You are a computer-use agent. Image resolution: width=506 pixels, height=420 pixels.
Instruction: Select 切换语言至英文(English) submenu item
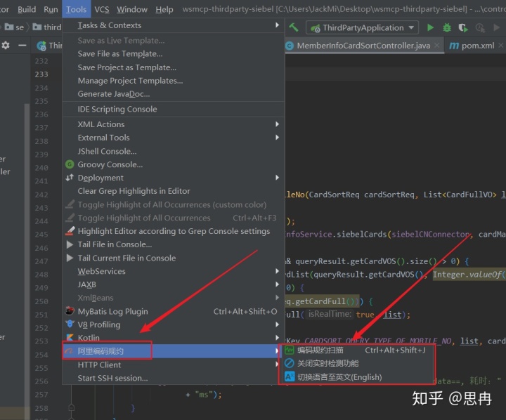click(357, 376)
